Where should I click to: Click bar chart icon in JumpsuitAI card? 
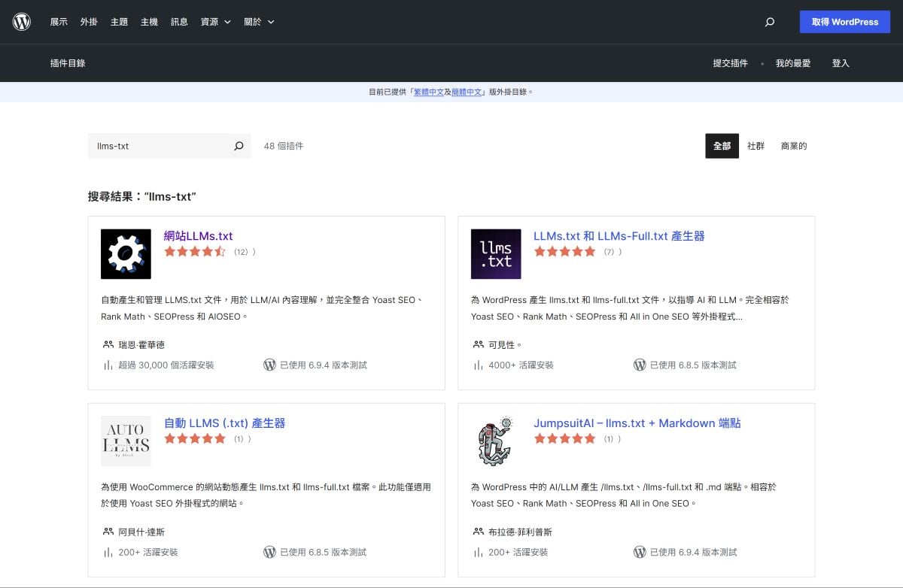click(x=478, y=552)
